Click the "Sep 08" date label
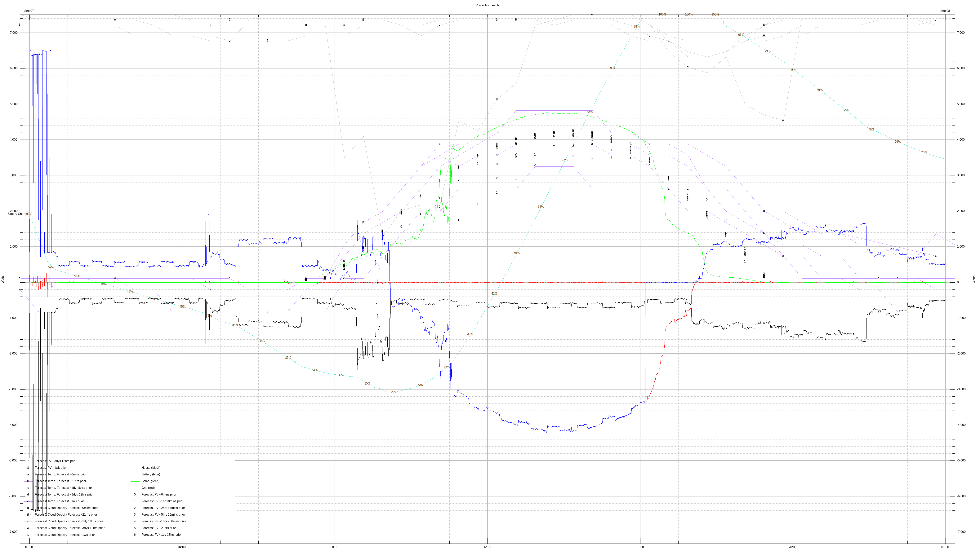This screenshot has width=980, height=551. tap(945, 11)
